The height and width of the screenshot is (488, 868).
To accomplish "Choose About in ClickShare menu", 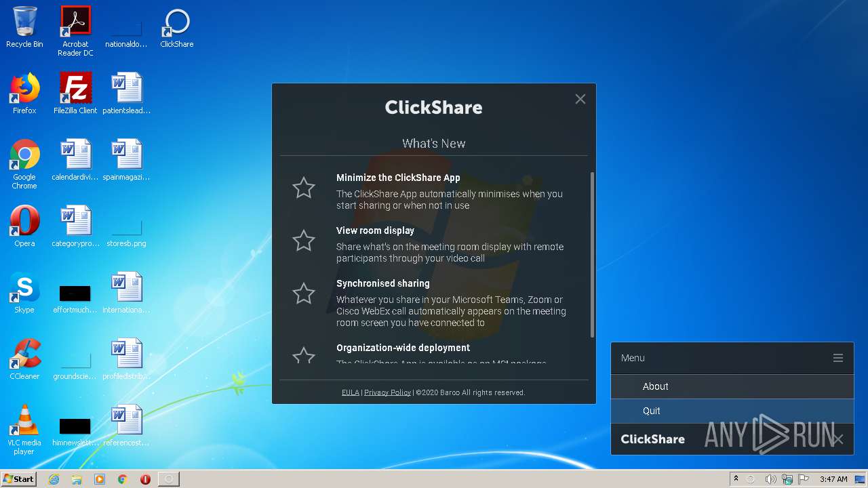I will point(732,386).
